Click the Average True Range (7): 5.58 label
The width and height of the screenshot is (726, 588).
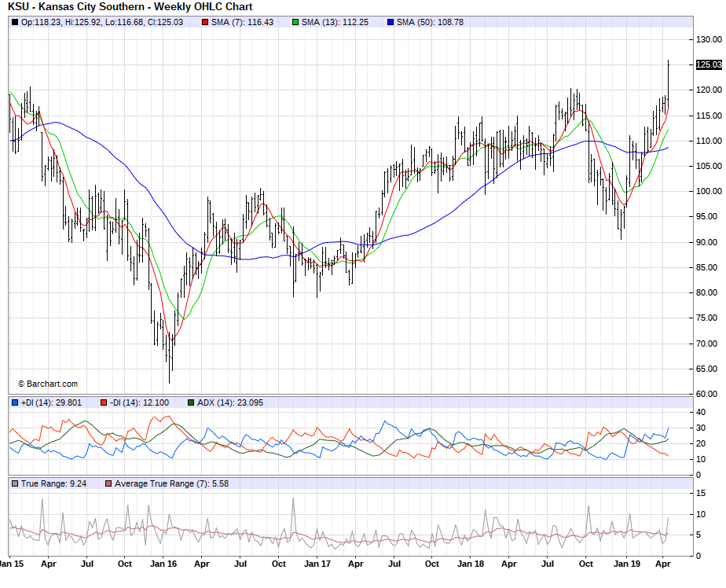click(171, 483)
